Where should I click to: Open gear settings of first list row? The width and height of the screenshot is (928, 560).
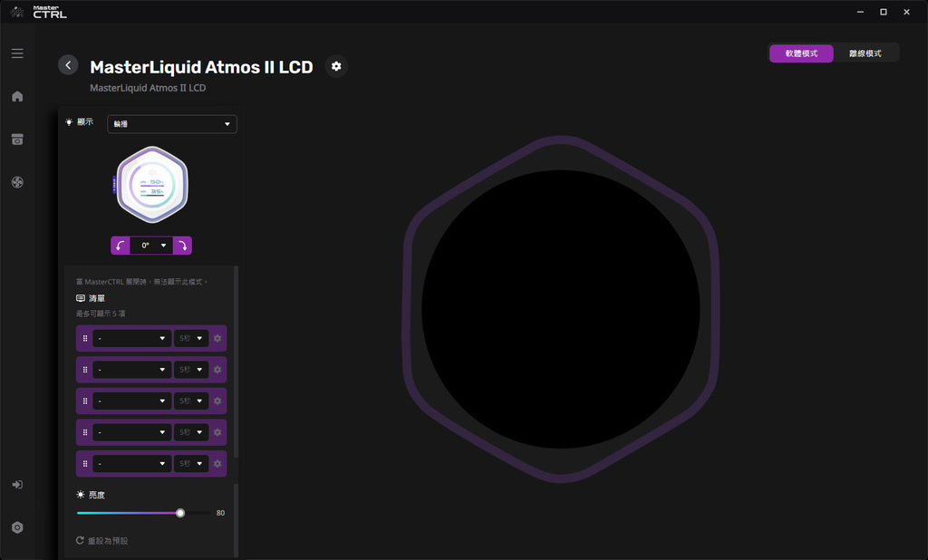click(217, 339)
